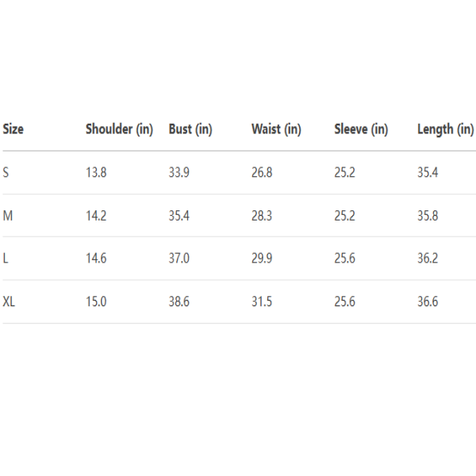
Task: Select the Bust (in) column header
Action: tap(190, 129)
